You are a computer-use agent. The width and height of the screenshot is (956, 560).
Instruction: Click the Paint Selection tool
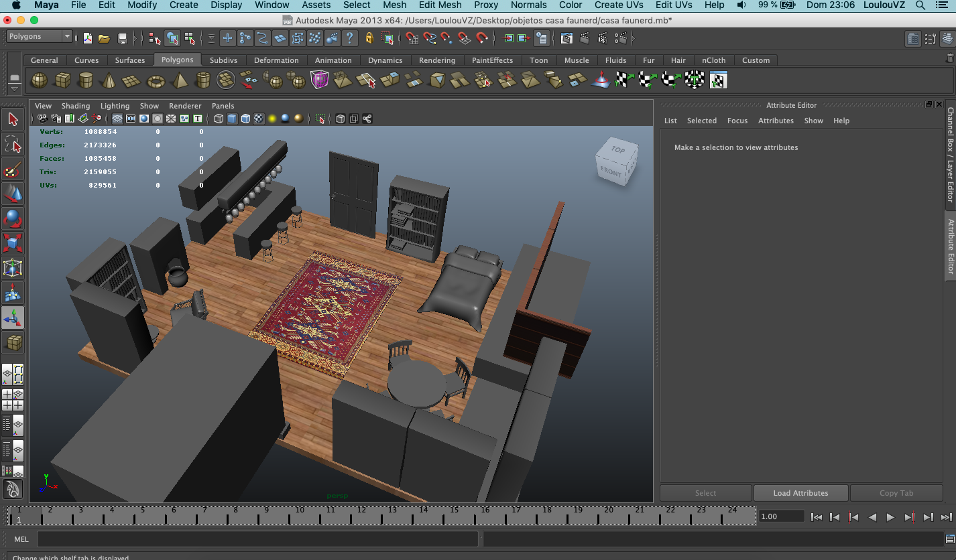[x=13, y=169]
